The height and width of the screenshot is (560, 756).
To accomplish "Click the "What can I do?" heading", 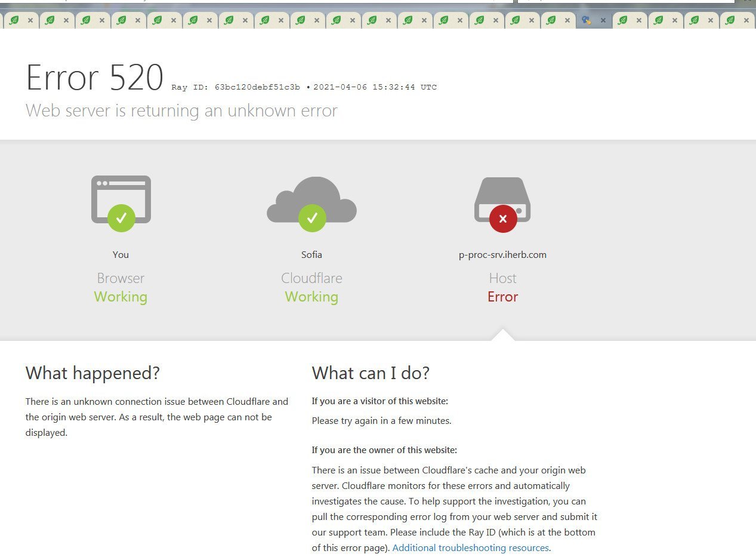I will pyautogui.click(x=371, y=373).
